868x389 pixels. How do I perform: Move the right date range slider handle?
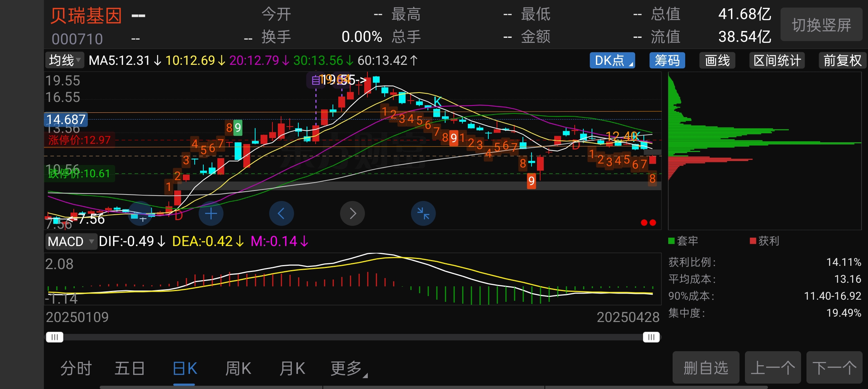[x=651, y=337]
